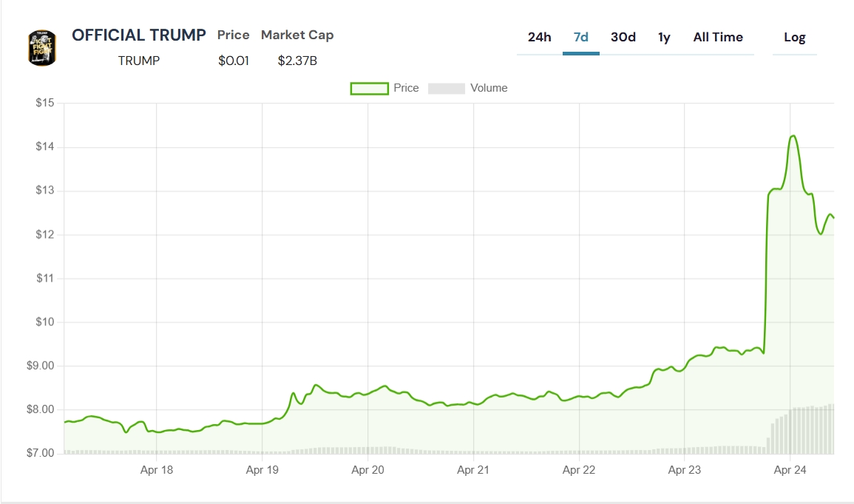Click the $7.00 y-axis label

(x=41, y=453)
